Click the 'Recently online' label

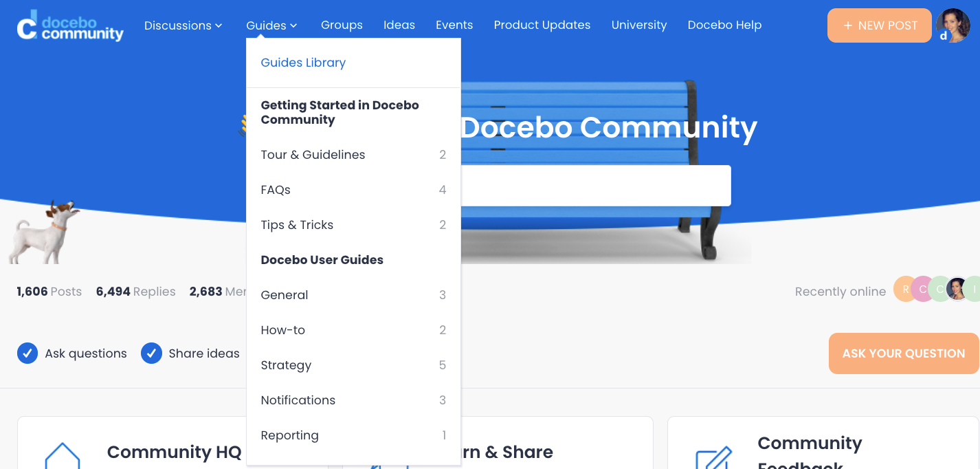[840, 292]
